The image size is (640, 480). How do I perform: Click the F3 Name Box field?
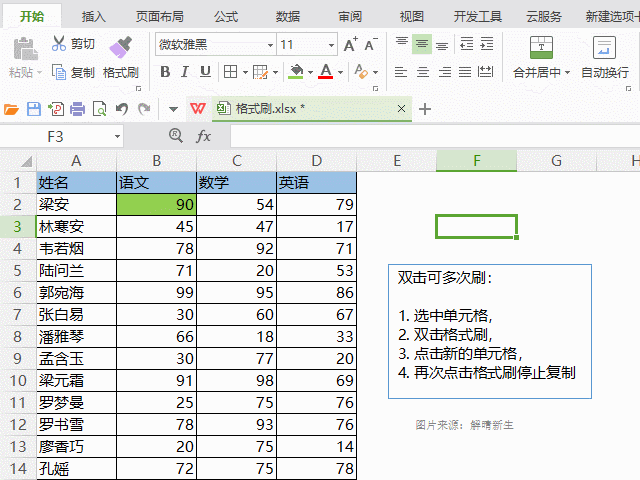pos(56,136)
